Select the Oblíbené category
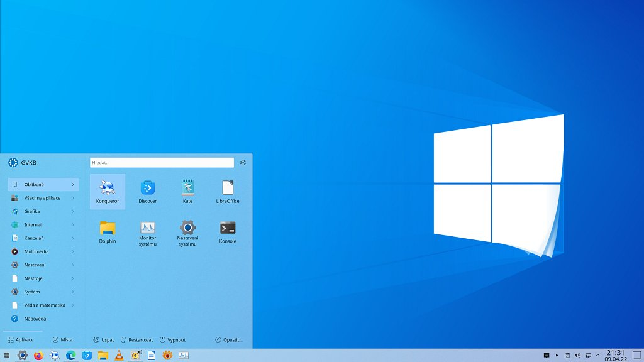The image size is (644, 362). point(43,184)
